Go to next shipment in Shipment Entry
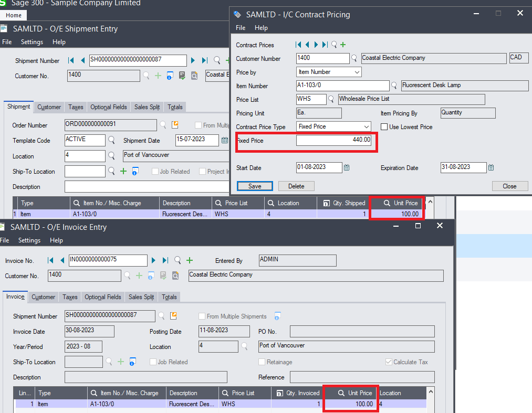 coord(193,60)
